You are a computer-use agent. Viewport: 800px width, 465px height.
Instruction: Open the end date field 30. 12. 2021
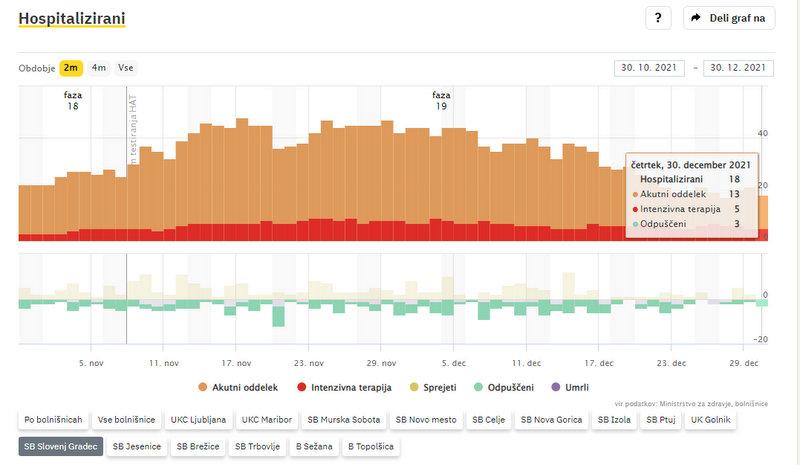(x=739, y=68)
